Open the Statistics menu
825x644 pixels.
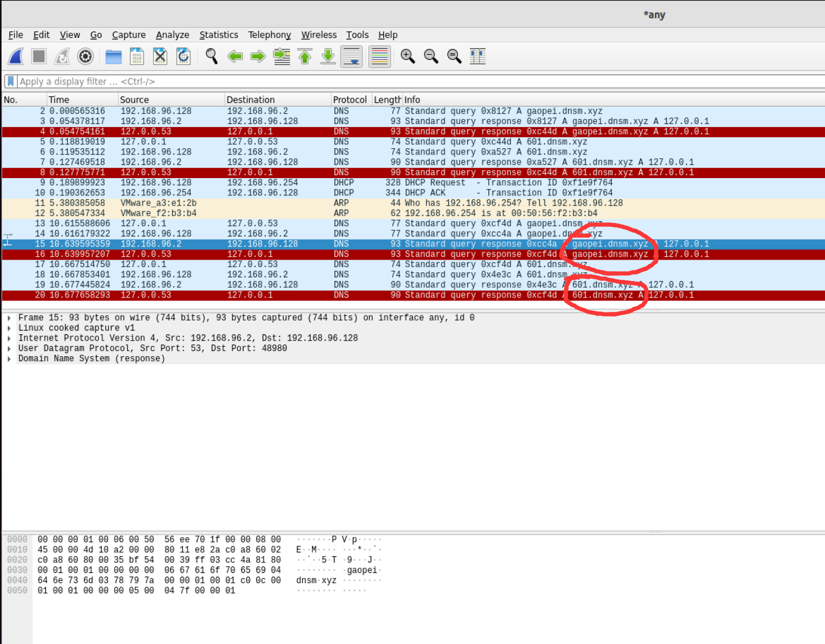[x=218, y=35]
